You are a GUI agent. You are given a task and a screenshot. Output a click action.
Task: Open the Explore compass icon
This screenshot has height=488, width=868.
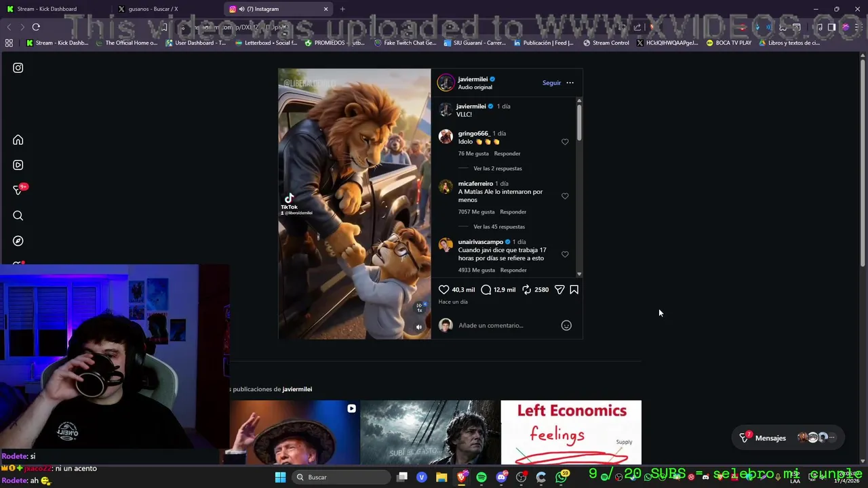pyautogui.click(x=18, y=241)
